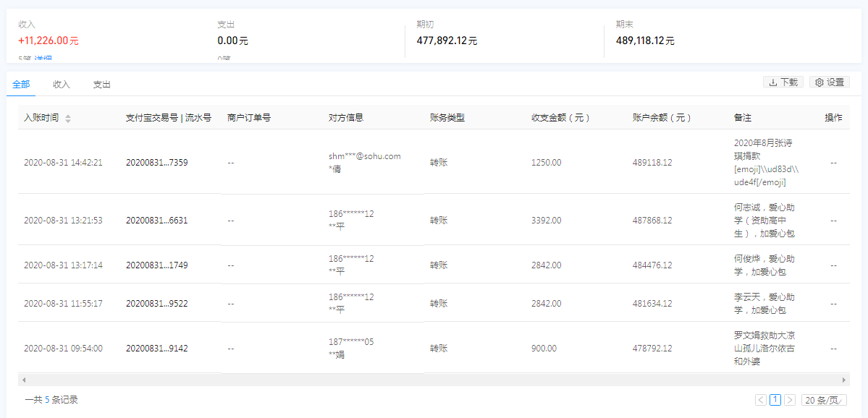This screenshot has height=418, width=868.
Task: Click the 期末 balance 489,118.12元
Action: coord(646,40)
